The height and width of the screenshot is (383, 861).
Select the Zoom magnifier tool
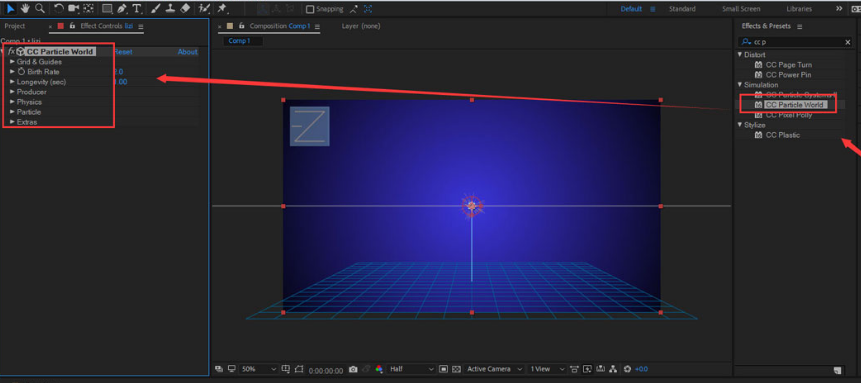40,8
